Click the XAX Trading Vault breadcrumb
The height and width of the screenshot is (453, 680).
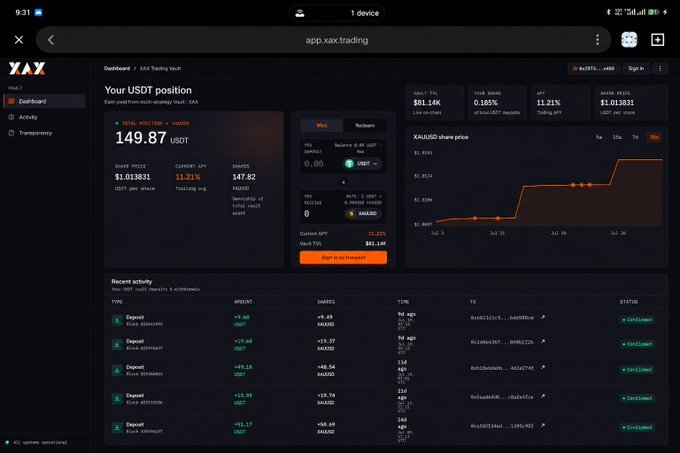160,68
